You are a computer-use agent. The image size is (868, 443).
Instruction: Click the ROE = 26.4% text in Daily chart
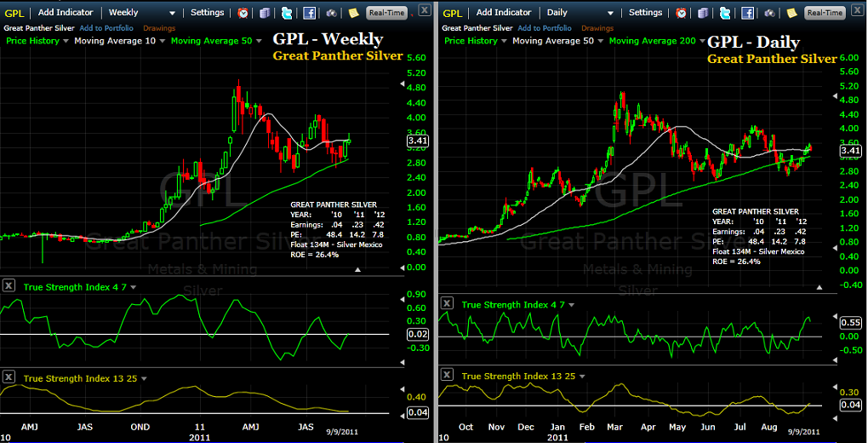[x=736, y=262]
